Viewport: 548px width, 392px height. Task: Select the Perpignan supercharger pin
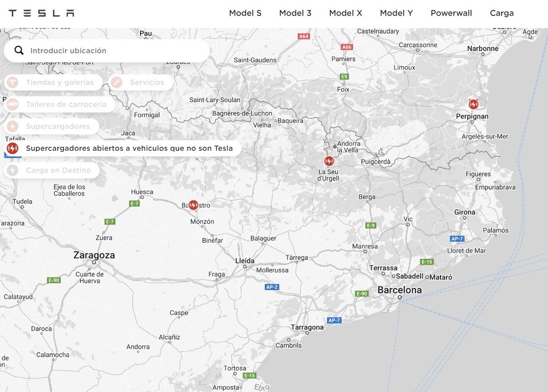pyautogui.click(x=474, y=104)
